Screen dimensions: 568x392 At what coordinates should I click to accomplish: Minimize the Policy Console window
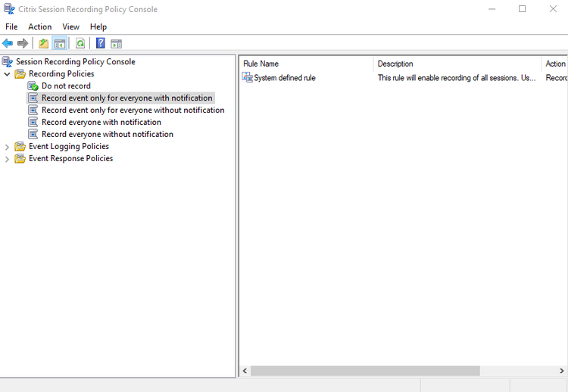[492, 8]
